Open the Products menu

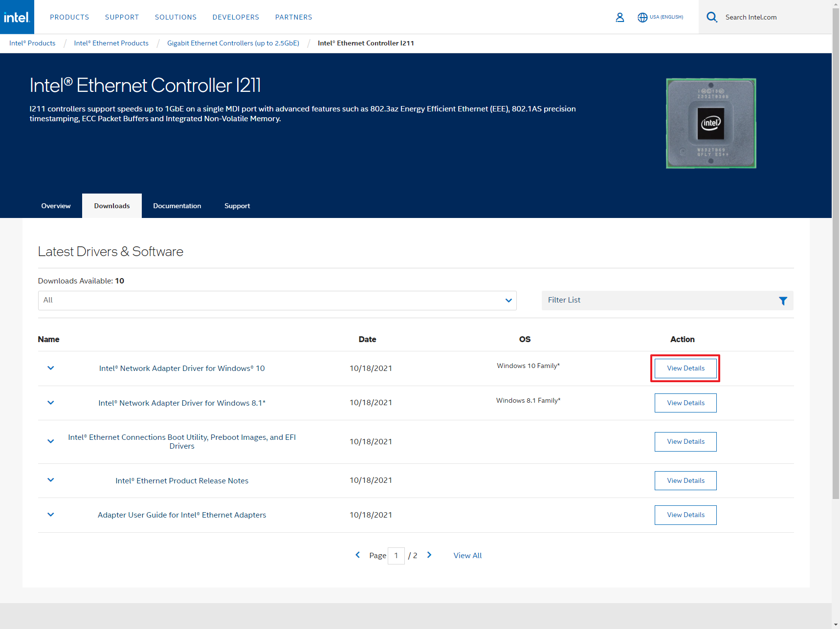(x=69, y=17)
